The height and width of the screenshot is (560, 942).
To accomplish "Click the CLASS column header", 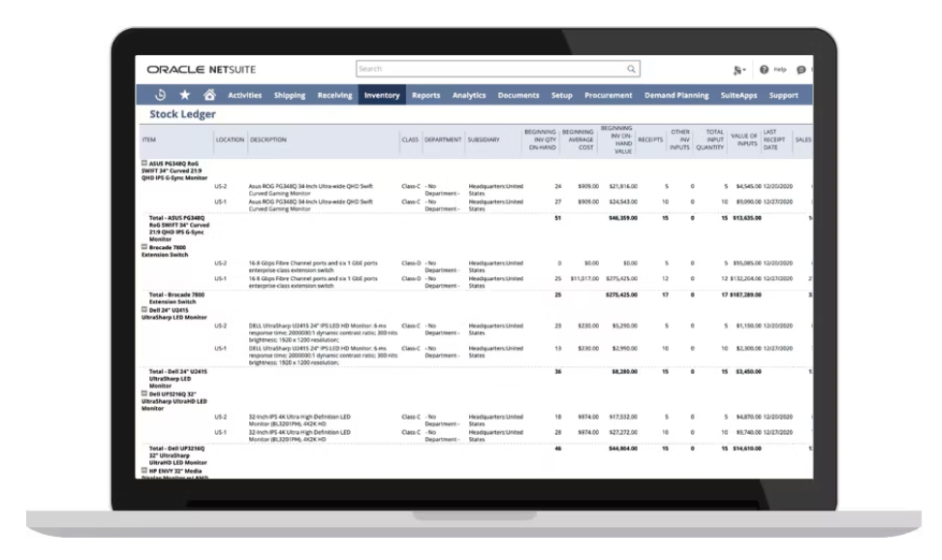I will tap(410, 140).
